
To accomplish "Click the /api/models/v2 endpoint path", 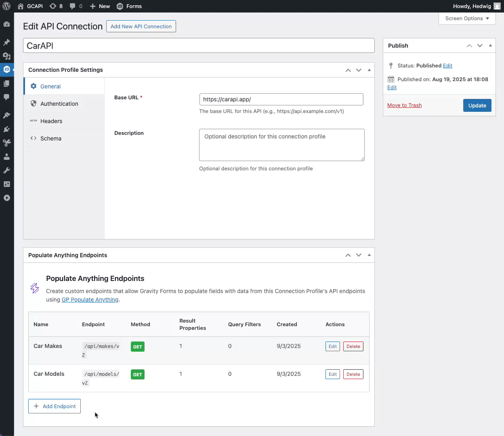I will point(101,378).
